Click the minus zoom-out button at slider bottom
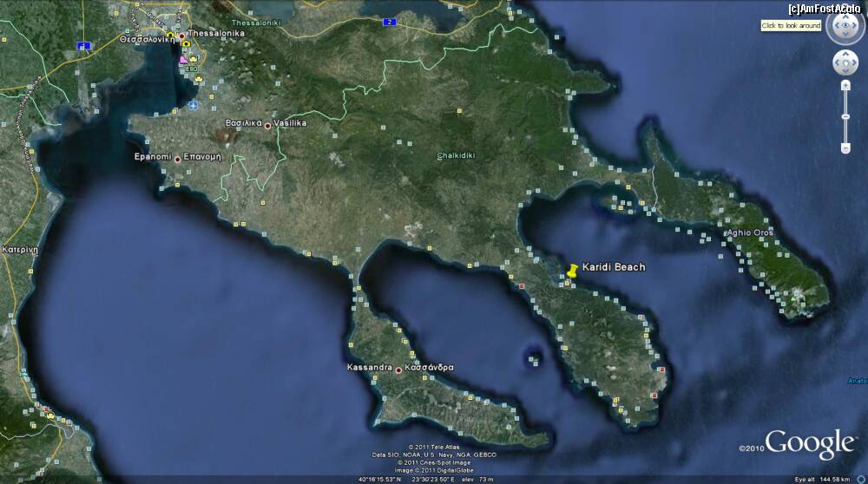Viewport: 868px width, 484px height. pyautogui.click(x=845, y=147)
